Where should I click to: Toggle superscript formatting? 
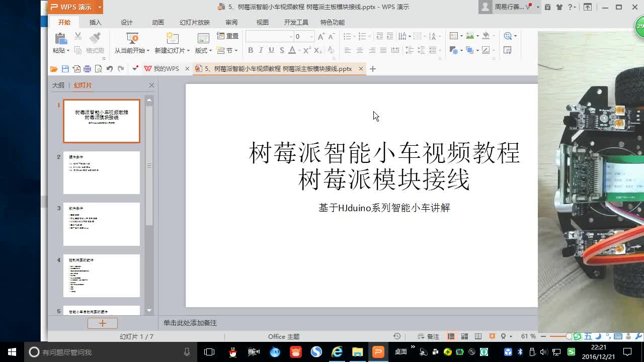[307, 50]
